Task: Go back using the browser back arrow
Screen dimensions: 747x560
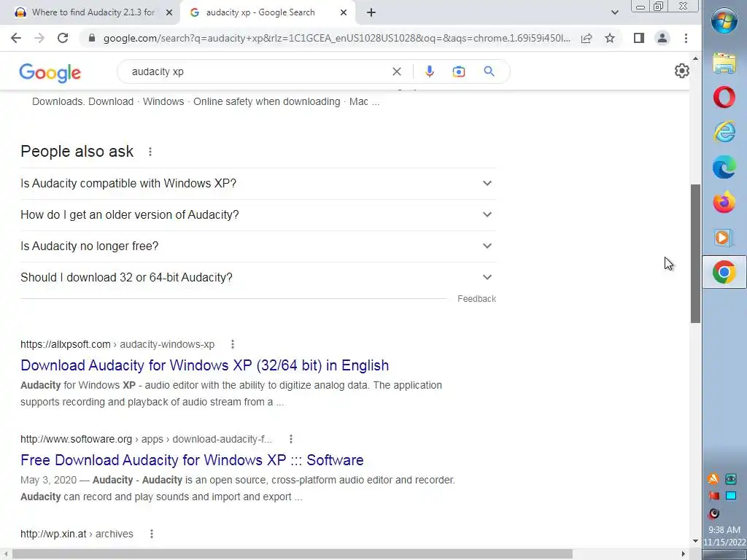Action: pyautogui.click(x=16, y=38)
